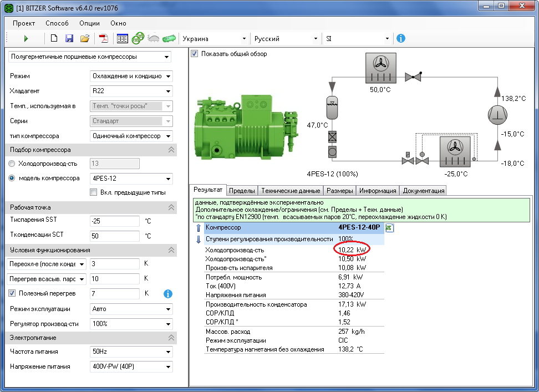Open the Проект menu
This screenshot has width=539, height=392.
[x=24, y=23]
